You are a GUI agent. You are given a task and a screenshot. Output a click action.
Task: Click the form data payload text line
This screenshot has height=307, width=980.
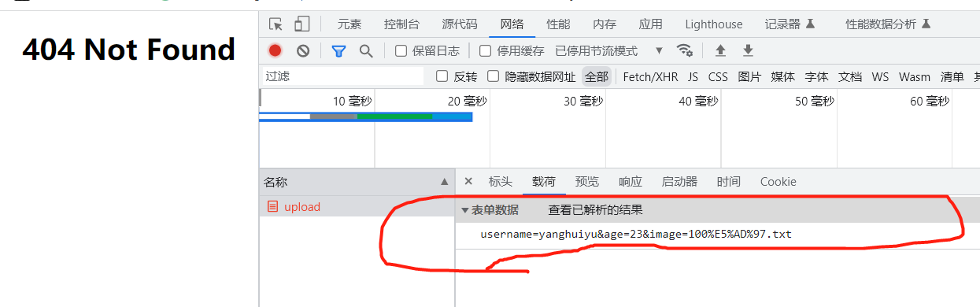click(636, 235)
